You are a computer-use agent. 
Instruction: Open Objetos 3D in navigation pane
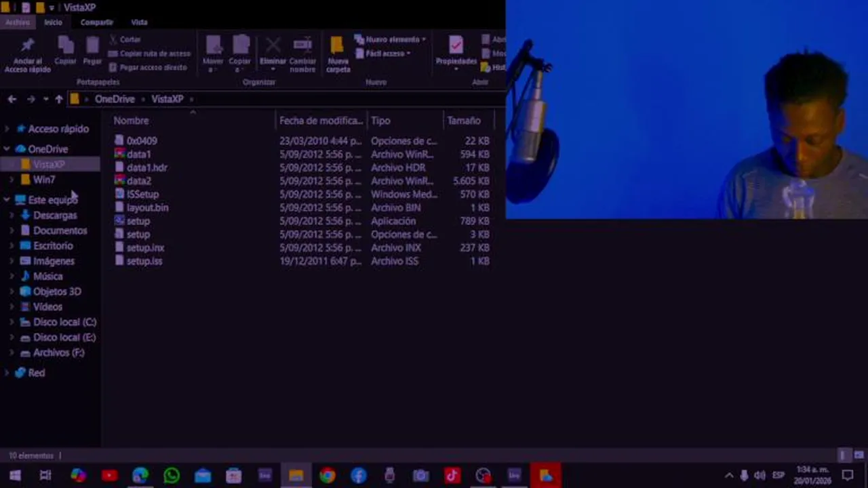57,291
